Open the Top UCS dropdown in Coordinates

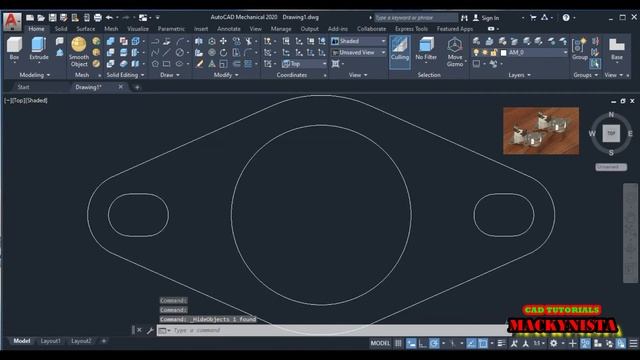(x=304, y=64)
